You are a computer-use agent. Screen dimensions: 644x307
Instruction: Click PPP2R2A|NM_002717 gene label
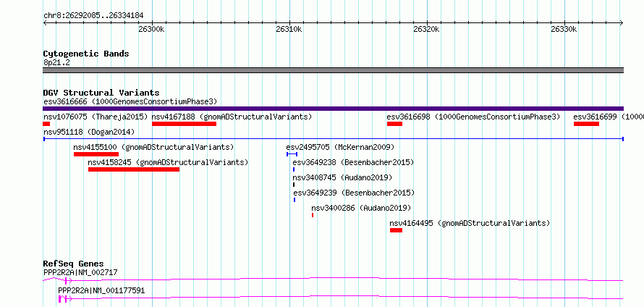click(80, 272)
